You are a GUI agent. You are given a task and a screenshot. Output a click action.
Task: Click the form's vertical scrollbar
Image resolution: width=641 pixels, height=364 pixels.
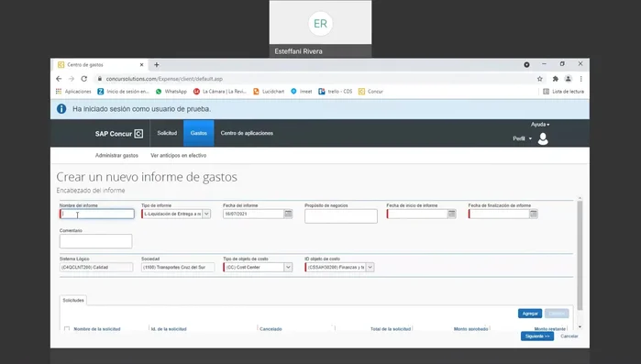coord(580,255)
